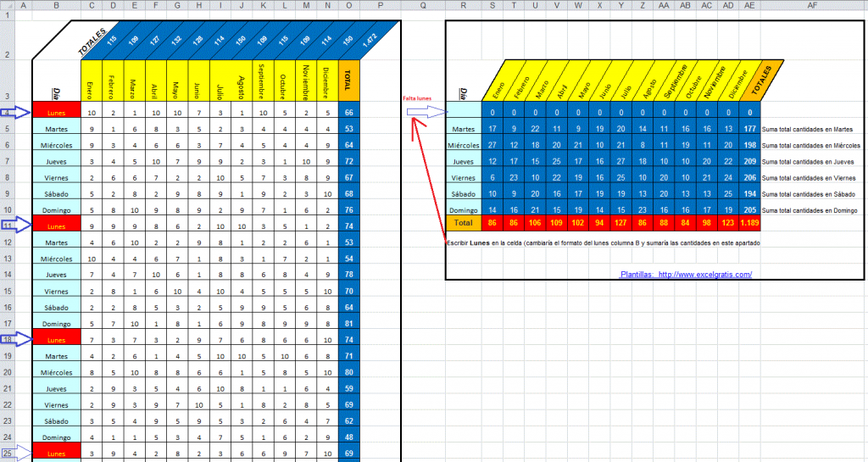868x462 pixels.
Task: Click the Select All corner box
Action: pyautogui.click(x=6, y=6)
